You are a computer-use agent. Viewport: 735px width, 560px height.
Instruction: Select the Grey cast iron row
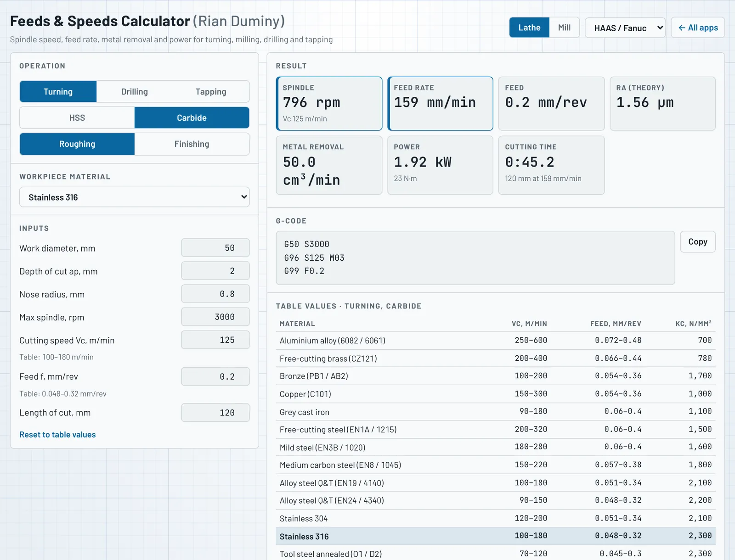pyautogui.click(x=496, y=412)
